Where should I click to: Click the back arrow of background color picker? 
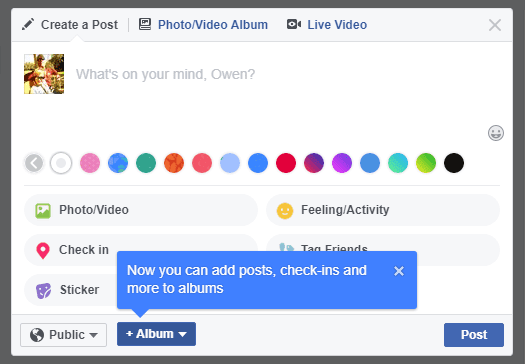click(34, 163)
